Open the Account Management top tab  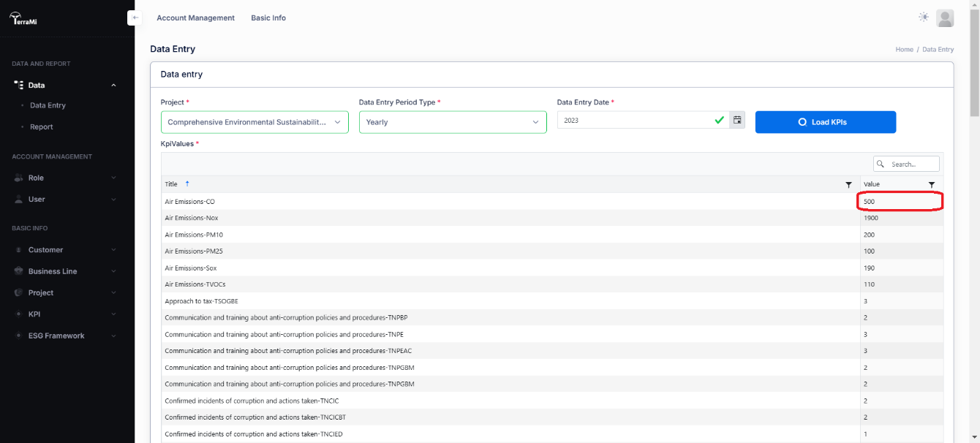(x=195, y=18)
